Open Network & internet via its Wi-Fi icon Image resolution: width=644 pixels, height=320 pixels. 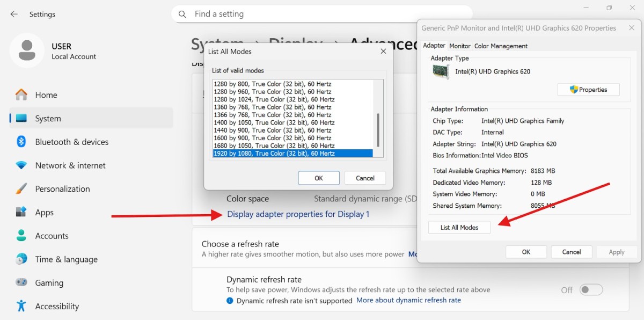[20, 165]
